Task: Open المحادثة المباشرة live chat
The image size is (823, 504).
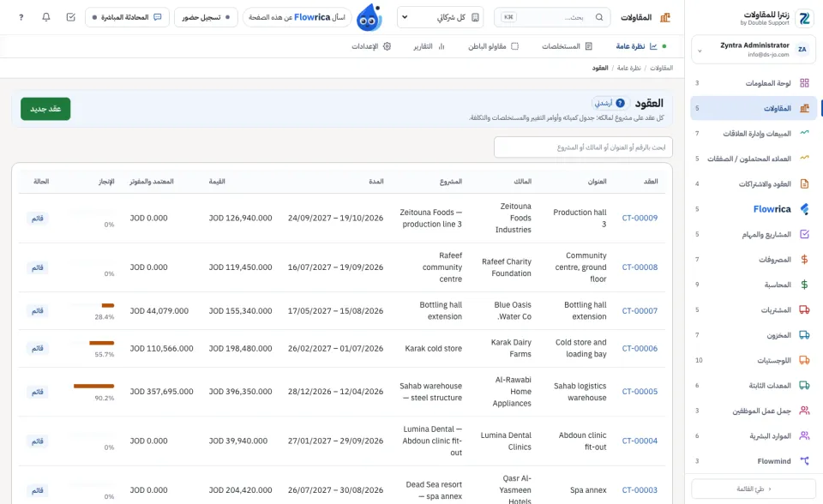Action: (127, 17)
